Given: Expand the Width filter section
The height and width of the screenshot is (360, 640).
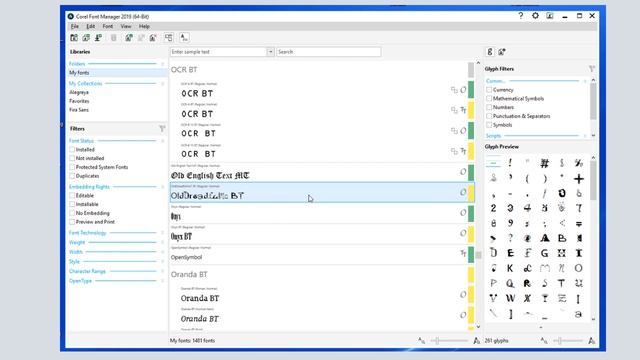Looking at the screenshot, I should pyautogui.click(x=162, y=252).
